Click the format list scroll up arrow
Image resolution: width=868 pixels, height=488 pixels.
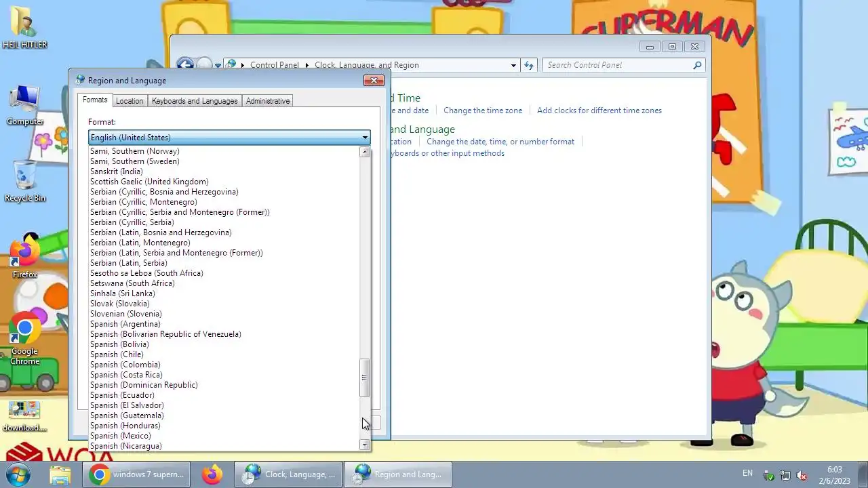click(365, 152)
